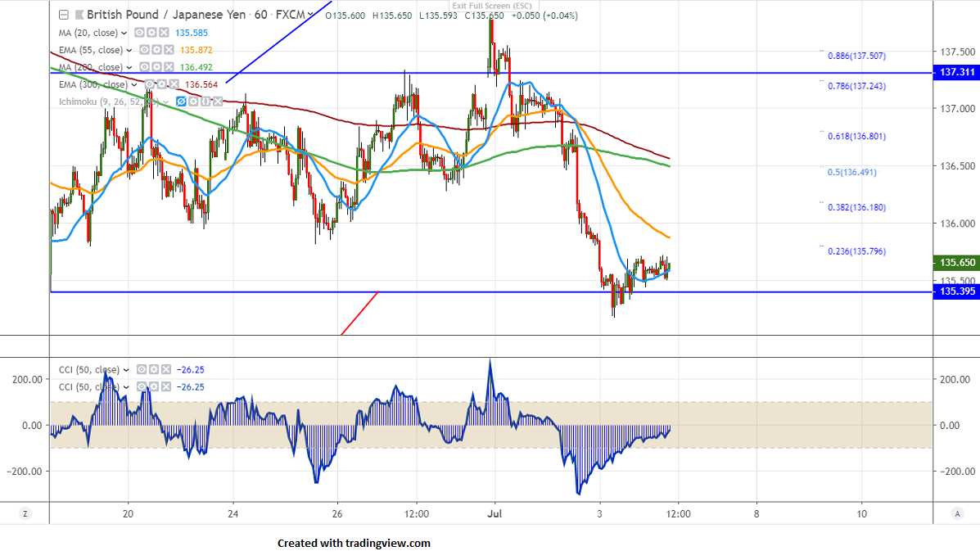This screenshot has height=560, width=980.
Task: Open settings for EMA (55, close)
Action: coord(157,50)
